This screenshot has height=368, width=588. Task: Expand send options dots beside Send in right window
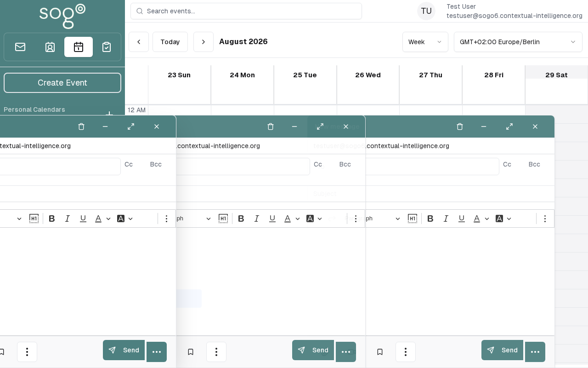[x=535, y=352]
